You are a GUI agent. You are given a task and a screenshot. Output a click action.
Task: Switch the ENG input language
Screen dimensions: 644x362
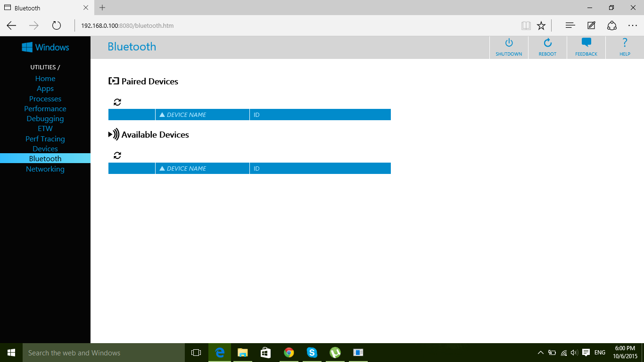point(600,353)
